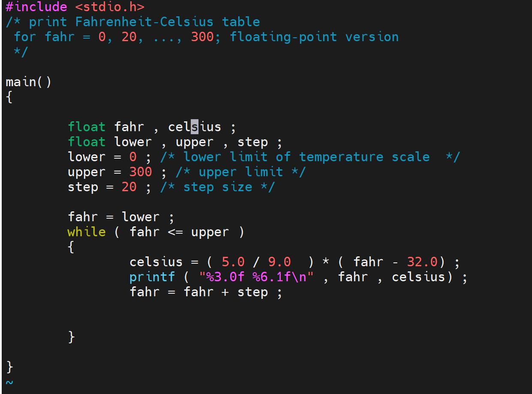The image size is (532, 394).
Task: Click the word "floating-point" in the header comment
Action: (x=283, y=37)
